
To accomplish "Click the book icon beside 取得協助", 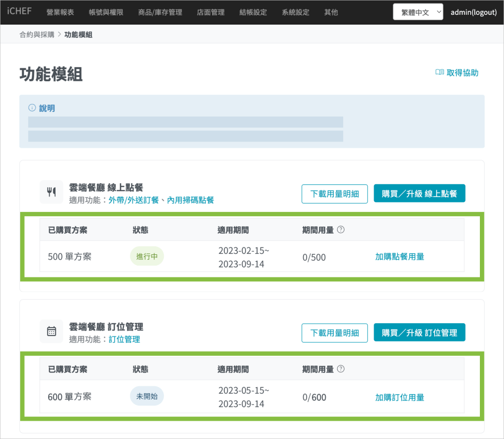I will [x=440, y=72].
